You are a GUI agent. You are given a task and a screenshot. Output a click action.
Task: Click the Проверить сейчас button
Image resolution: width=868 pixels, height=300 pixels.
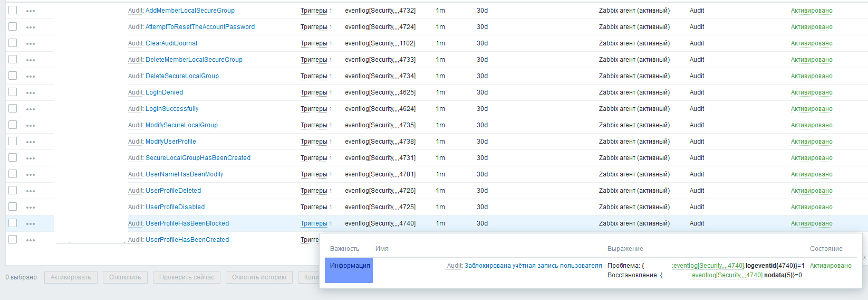click(187, 277)
